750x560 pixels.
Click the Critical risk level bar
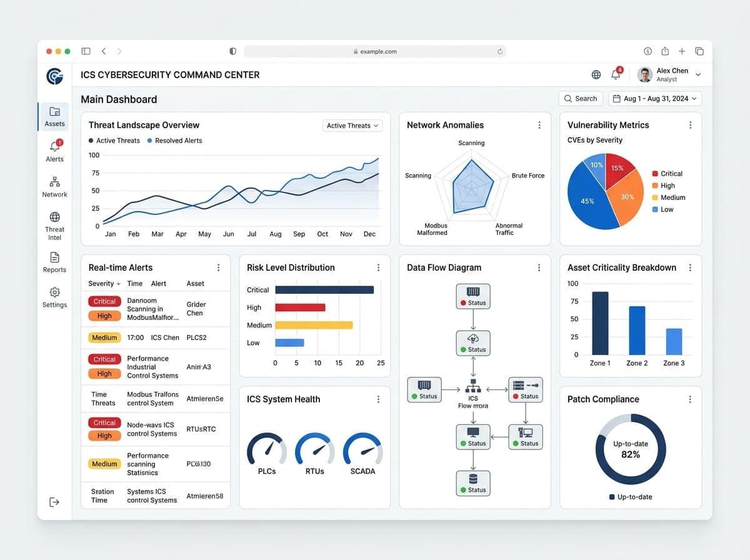tap(324, 290)
